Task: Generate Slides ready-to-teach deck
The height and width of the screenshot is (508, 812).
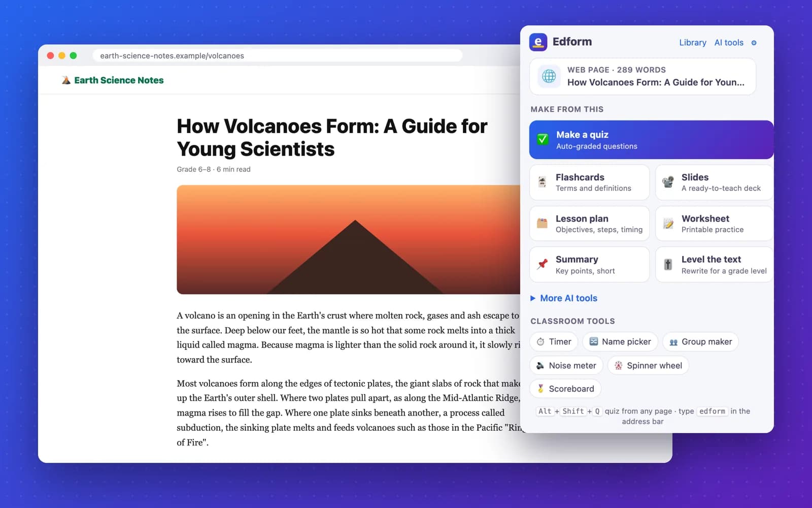Action: point(715,182)
